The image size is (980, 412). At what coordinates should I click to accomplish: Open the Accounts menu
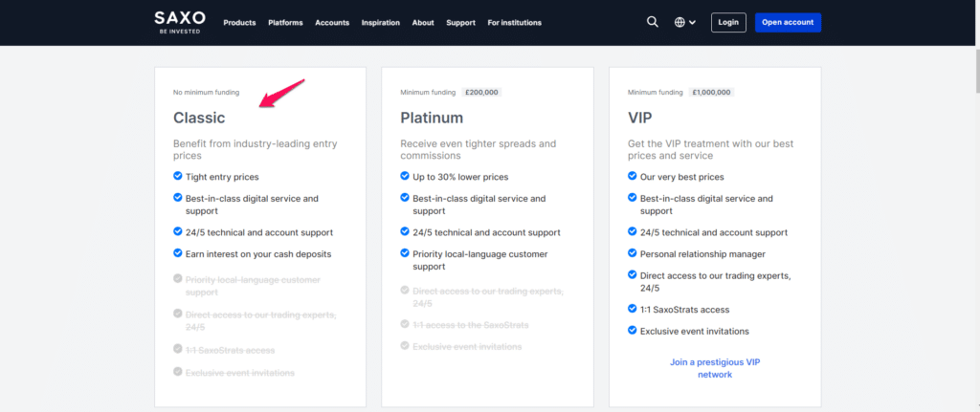point(332,23)
